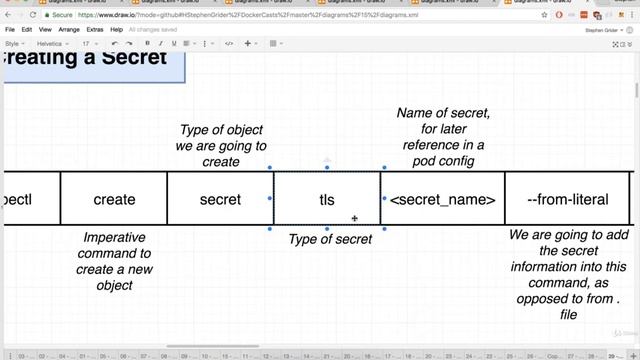Click the rotation handle above tls cell
This screenshot has height=360, width=640.
pos(327,160)
